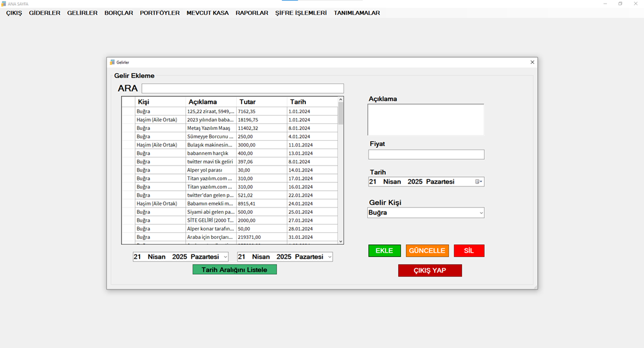Open the GİDERLER menu

tap(44, 13)
